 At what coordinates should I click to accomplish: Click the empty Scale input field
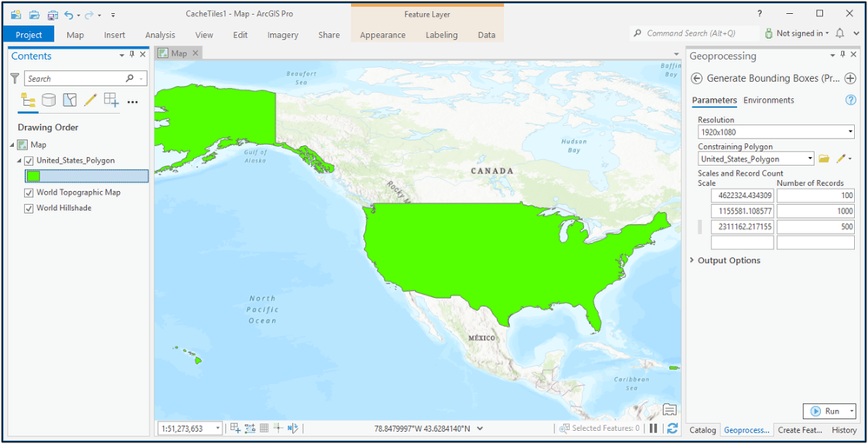742,242
